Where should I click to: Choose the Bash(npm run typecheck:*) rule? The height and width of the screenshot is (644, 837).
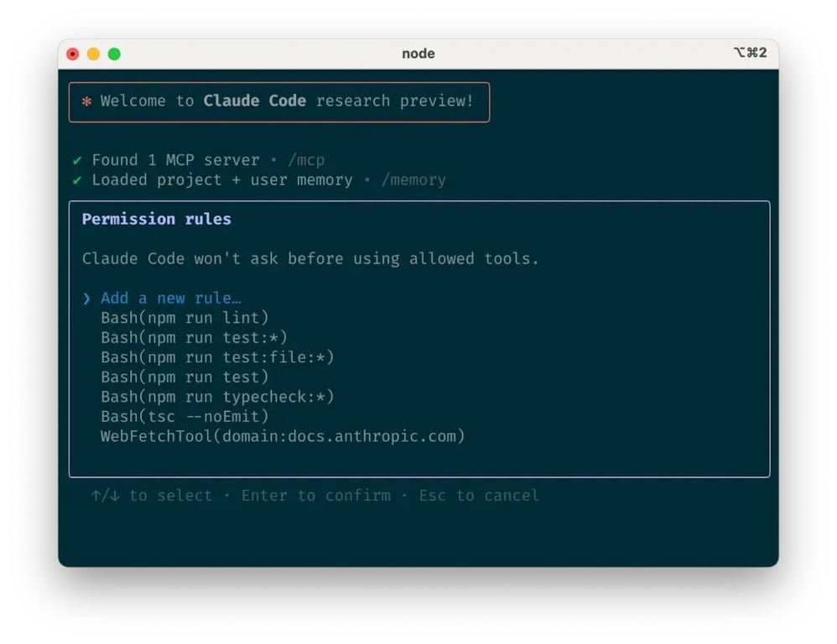tap(217, 397)
